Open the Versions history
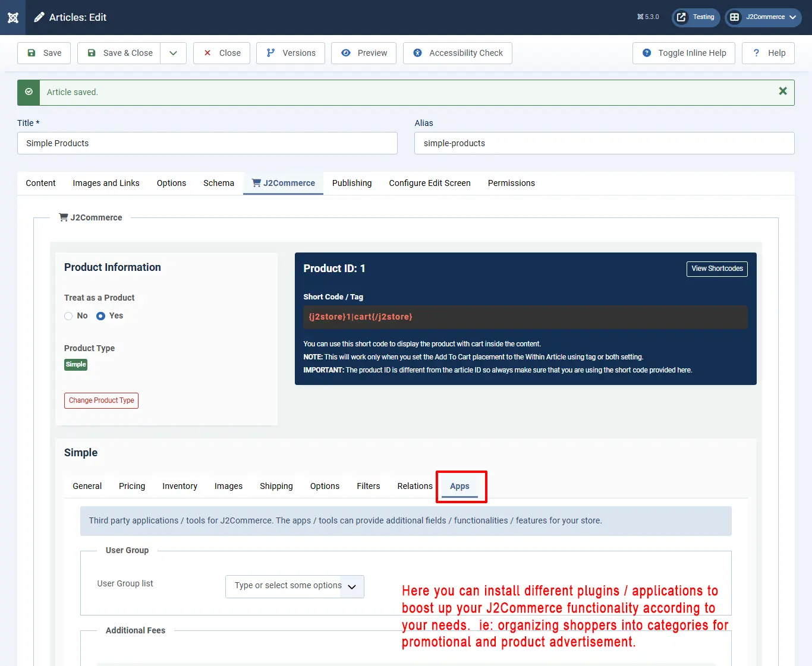 pos(291,53)
